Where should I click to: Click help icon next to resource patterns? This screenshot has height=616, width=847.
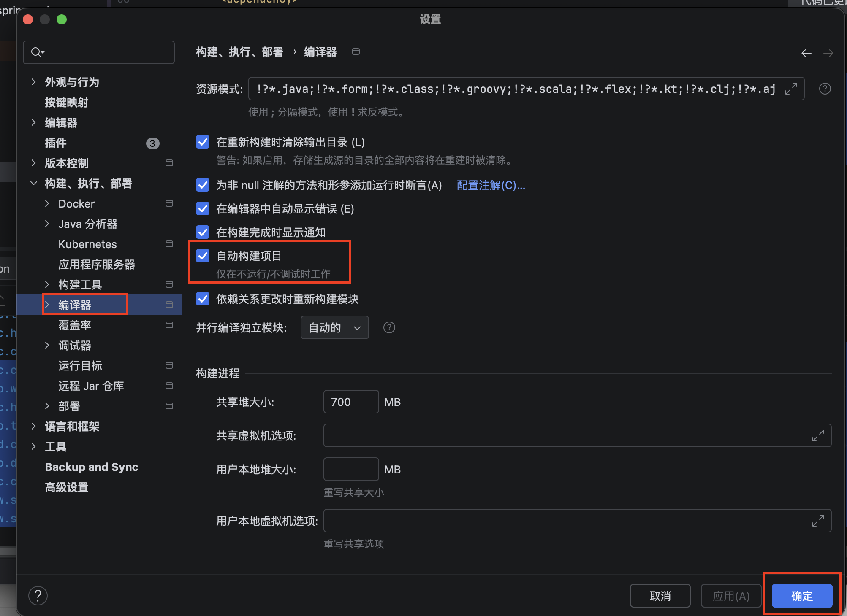click(825, 89)
